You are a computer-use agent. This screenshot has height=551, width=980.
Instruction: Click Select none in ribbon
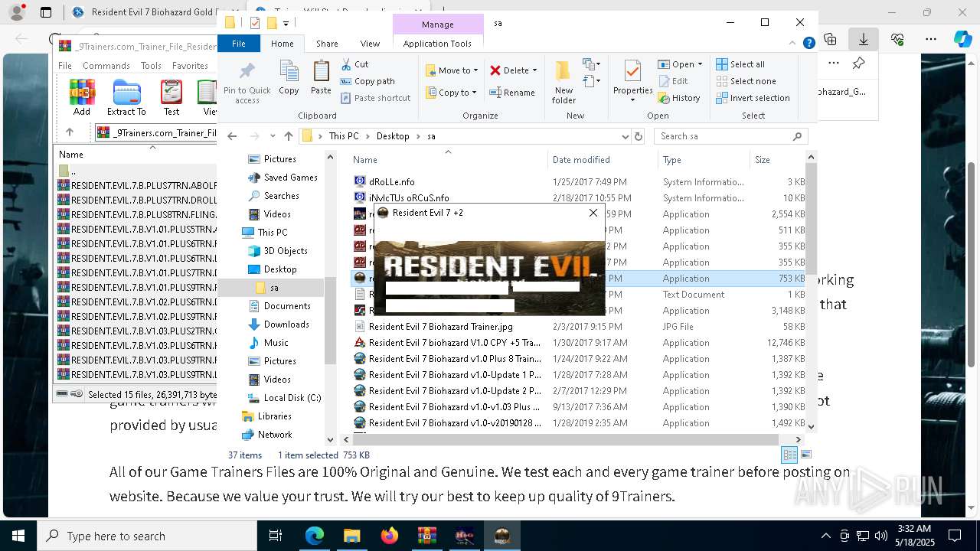[746, 81]
